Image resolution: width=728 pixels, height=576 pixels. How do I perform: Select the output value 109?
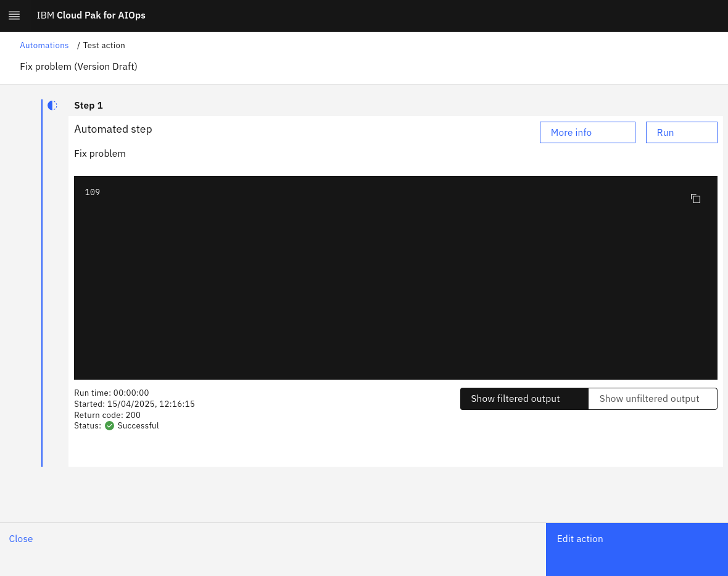[93, 193]
